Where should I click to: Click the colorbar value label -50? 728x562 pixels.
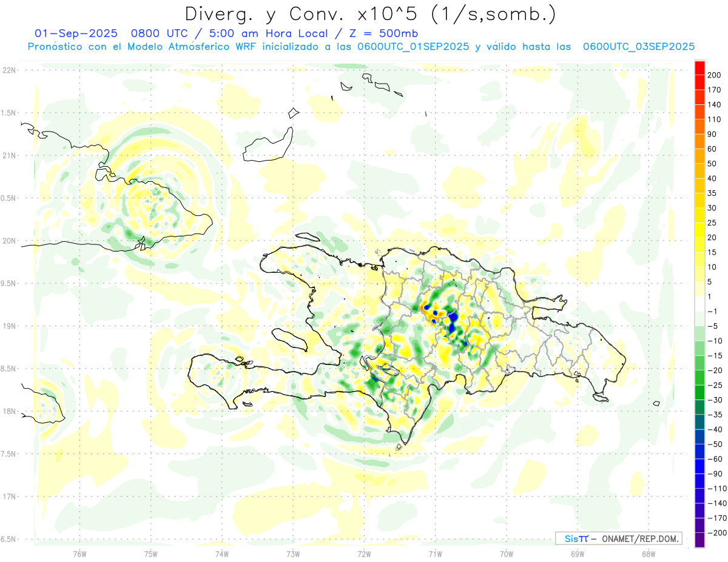pos(714,444)
